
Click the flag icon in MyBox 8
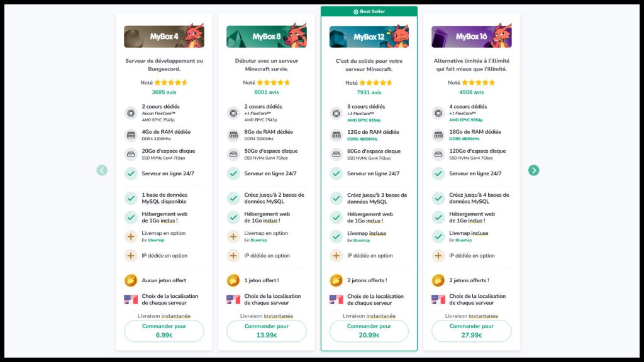233,300
